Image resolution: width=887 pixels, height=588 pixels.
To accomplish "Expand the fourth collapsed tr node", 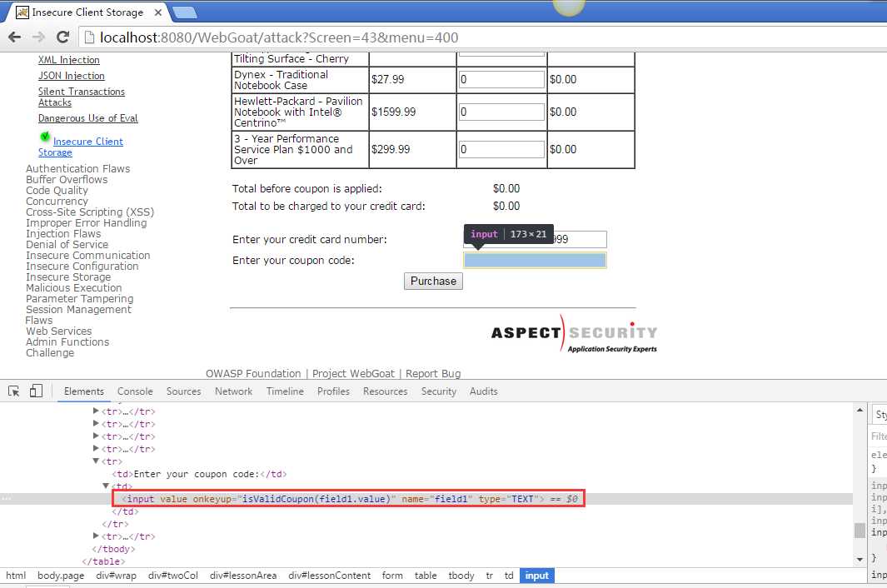I will [x=96, y=449].
